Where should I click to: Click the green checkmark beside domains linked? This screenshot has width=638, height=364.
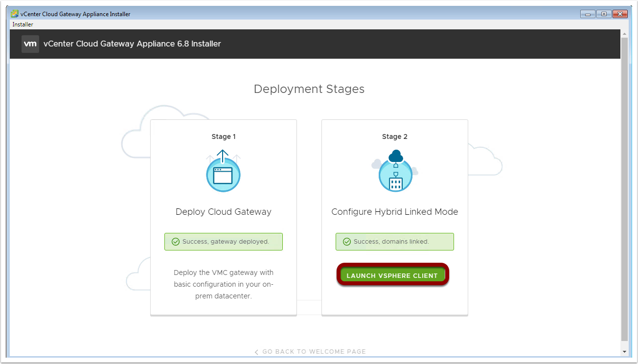[x=346, y=242]
